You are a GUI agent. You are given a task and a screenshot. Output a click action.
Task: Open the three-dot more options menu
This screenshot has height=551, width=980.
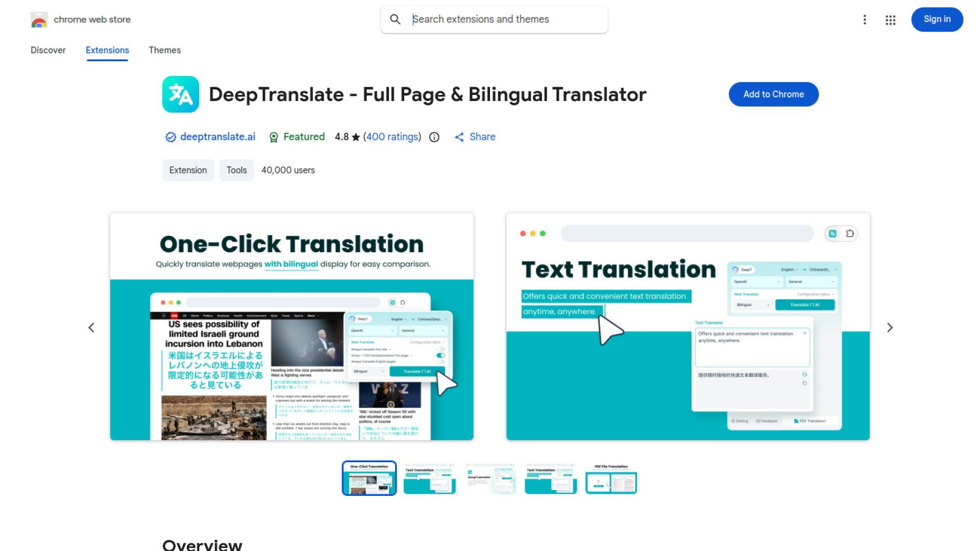click(865, 19)
